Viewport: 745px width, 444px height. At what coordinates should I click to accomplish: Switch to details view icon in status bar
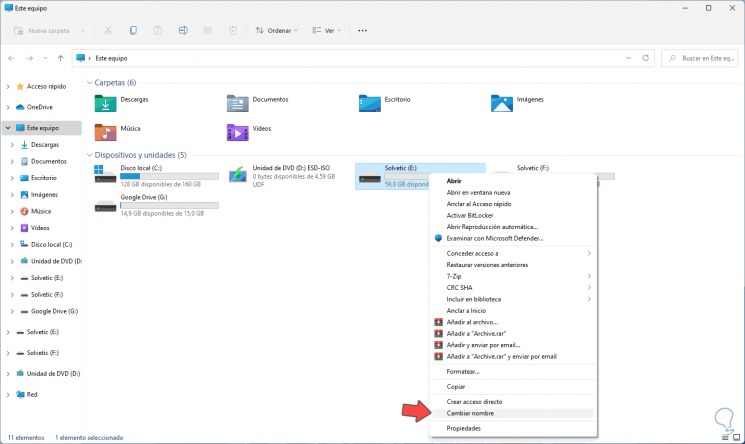[x=725, y=437]
